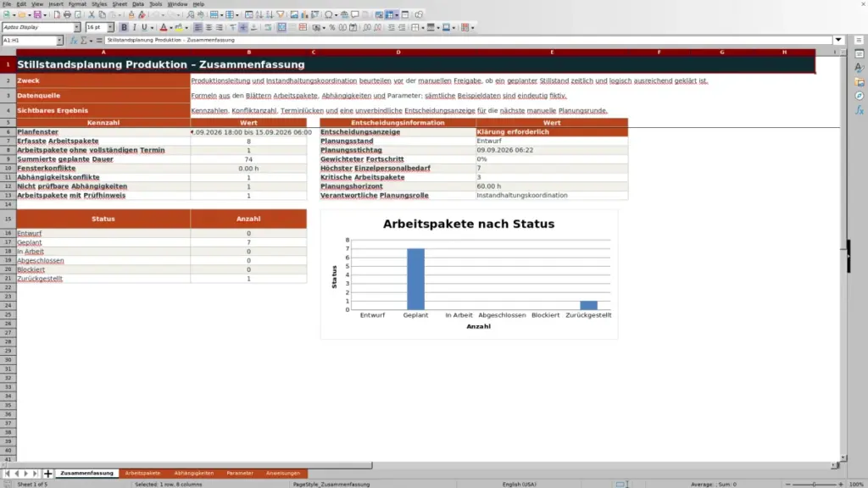
Task: Click the Align Right icon
Action: 220,27
